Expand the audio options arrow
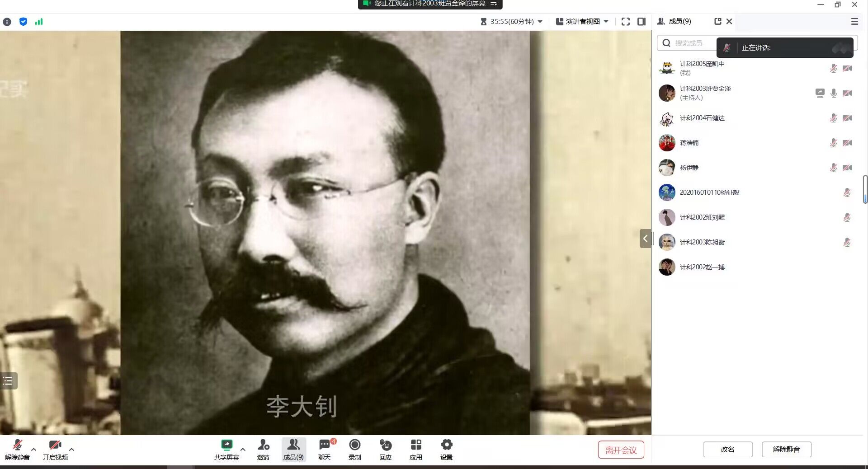The height and width of the screenshot is (469, 868). (x=34, y=449)
